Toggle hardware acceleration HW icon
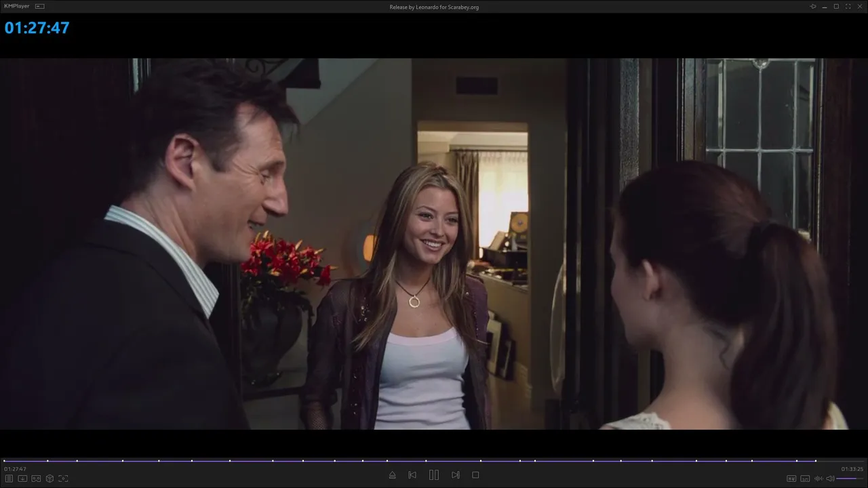The height and width of the screenshot is (488, 868). [x=791, y=479]
